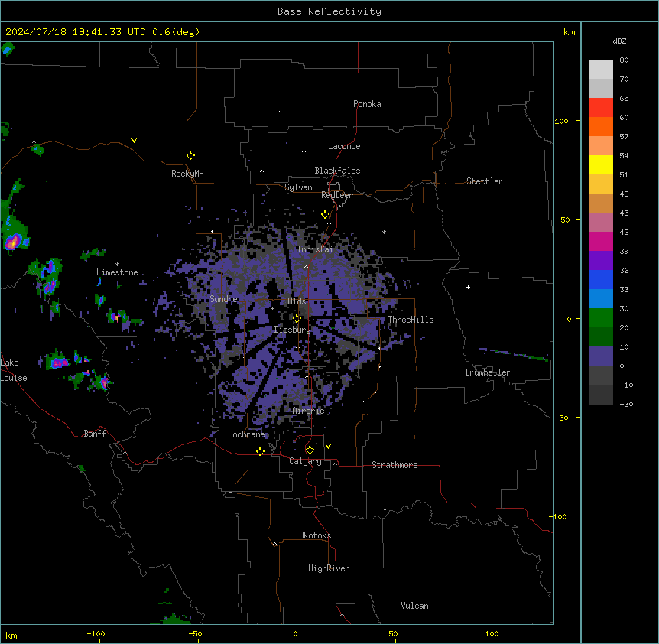Click the Ponoka city label
The height and width of the screenshot is (644, 659).
coord(367,104)
